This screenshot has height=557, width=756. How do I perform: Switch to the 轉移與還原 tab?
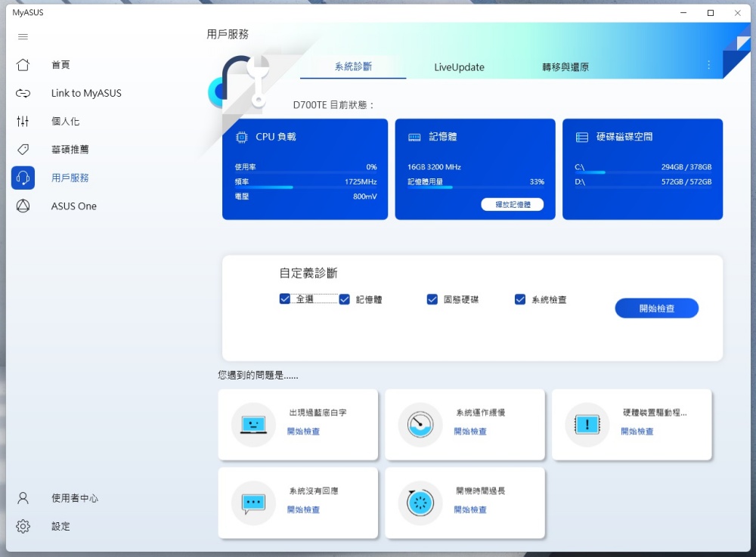click(x=565, y=67)
